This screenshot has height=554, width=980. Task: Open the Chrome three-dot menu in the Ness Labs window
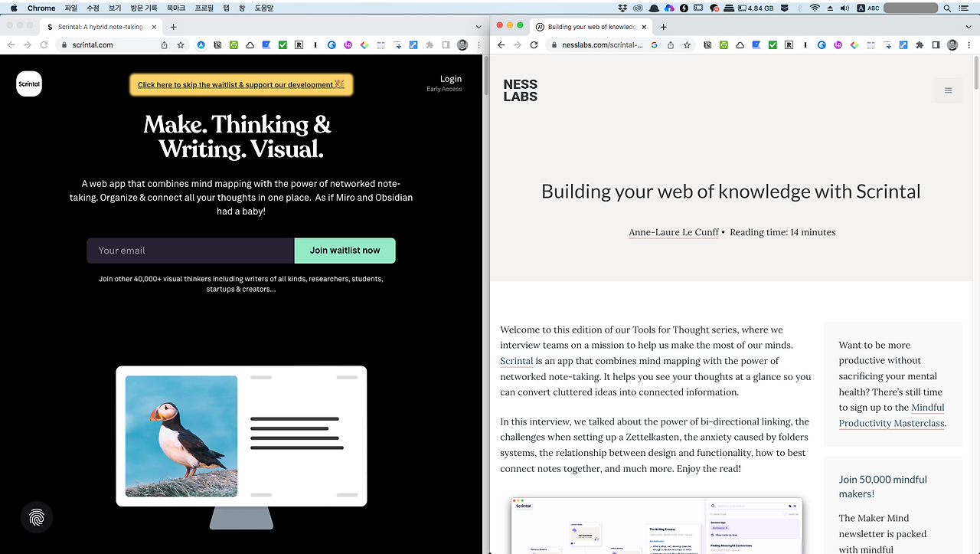969,45
